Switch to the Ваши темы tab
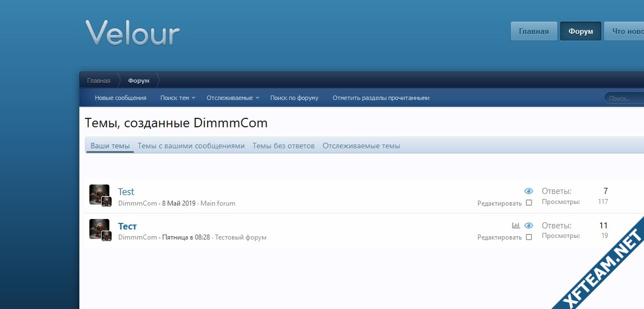Viewport: 644px width, 309px height. point(110,146)
